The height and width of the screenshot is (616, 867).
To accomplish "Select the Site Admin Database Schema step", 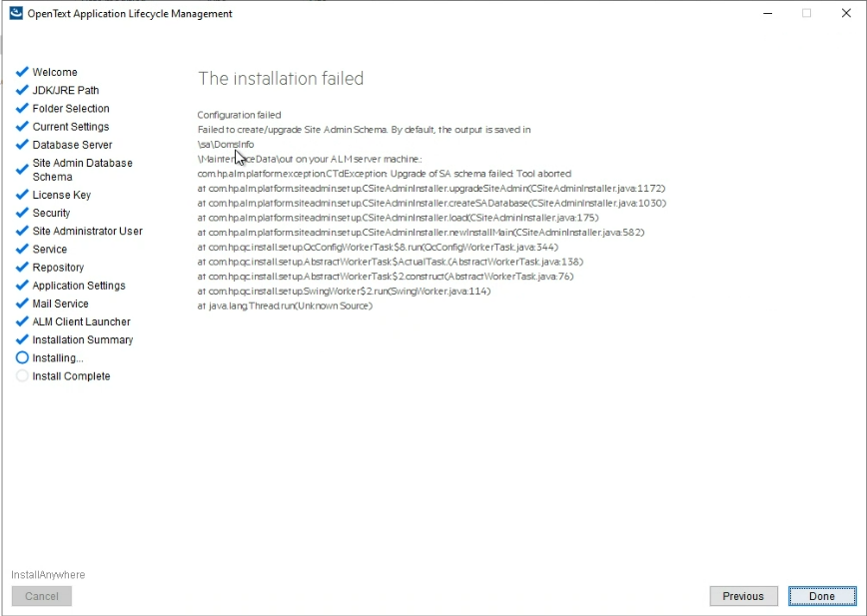I will tap(83, 169).
